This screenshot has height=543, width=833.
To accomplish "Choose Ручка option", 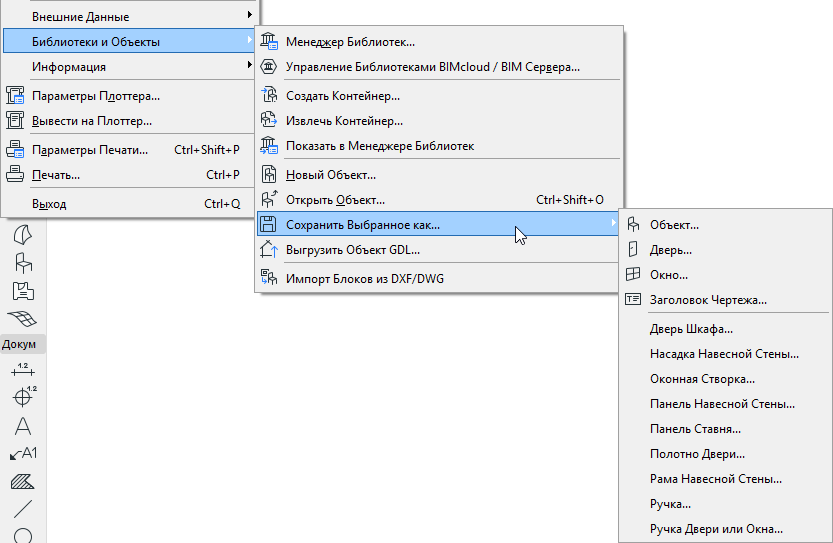I will 725,504.
